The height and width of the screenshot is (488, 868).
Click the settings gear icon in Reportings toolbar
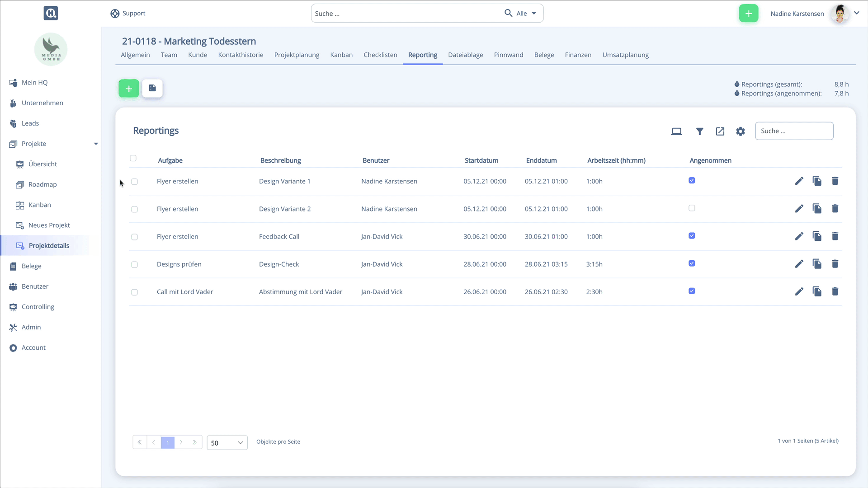point(741,131)
